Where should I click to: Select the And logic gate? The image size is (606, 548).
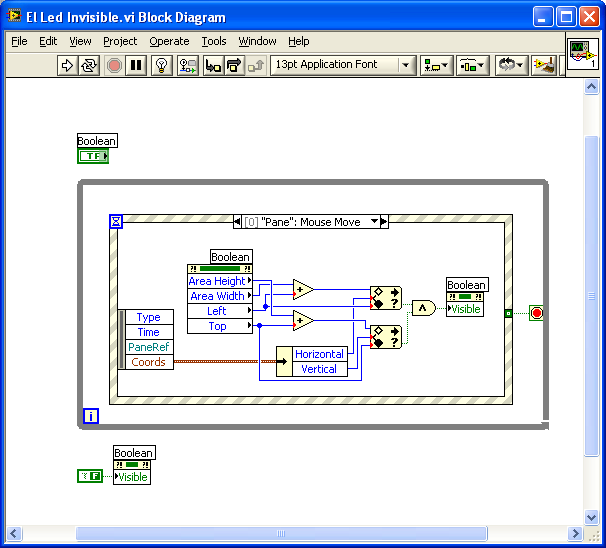coord(424,308)
